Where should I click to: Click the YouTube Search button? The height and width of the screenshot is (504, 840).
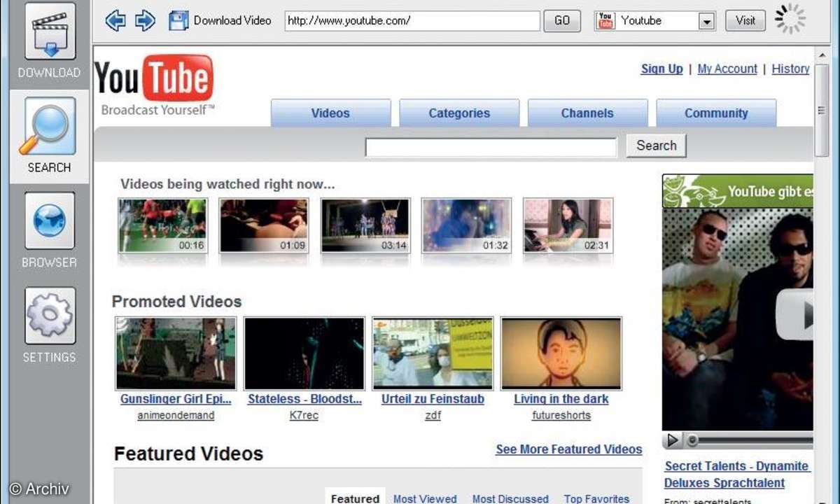click(657, 146)
